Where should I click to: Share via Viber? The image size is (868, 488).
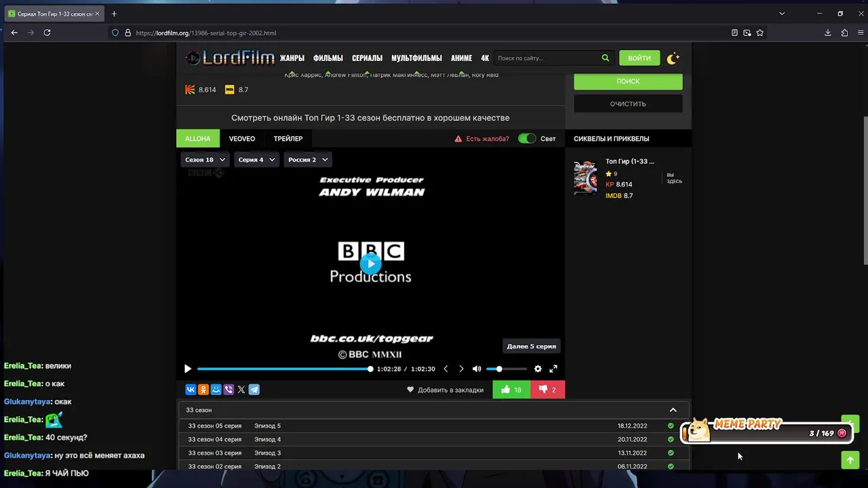[229, 390]
